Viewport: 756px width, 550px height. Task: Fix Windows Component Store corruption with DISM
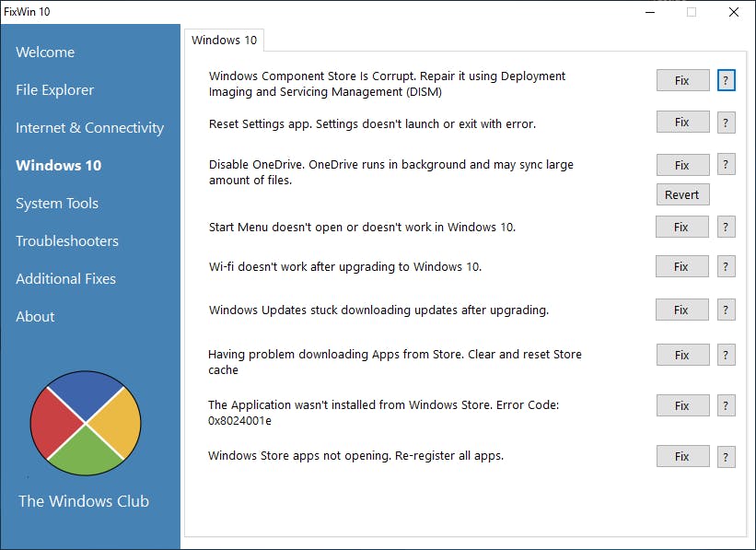(682, 80)
